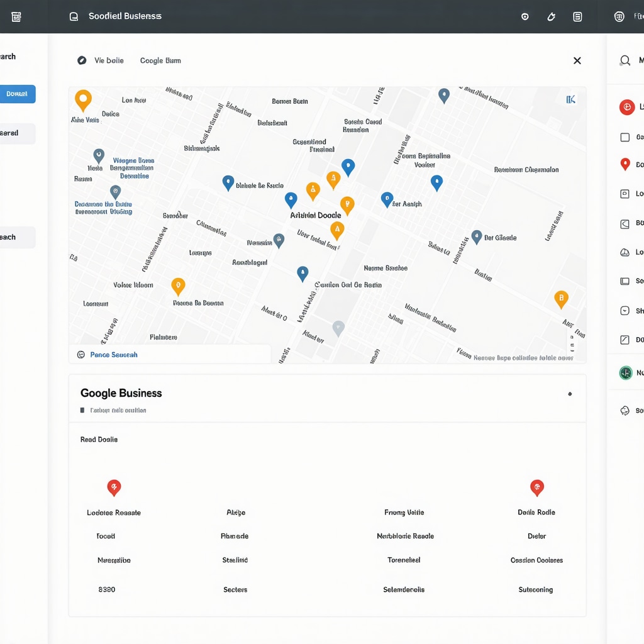Click the orange B pin on map
644x644 pixels.
click(x=561, y=299)
